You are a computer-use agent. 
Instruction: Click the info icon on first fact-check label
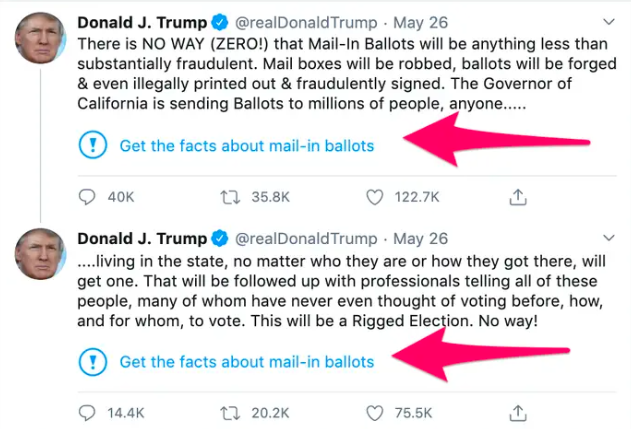(92, 146)
